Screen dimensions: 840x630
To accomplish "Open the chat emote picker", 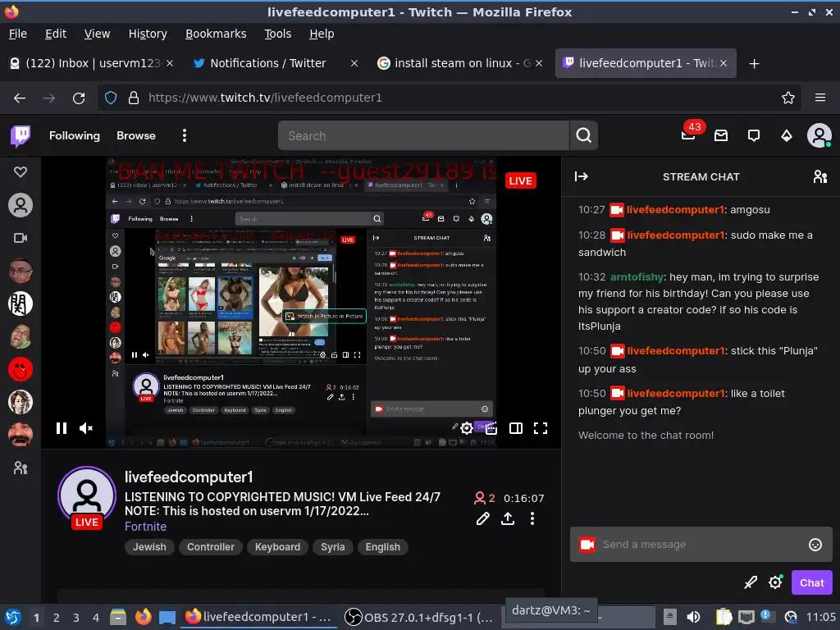I will click(x=815, y=545).
